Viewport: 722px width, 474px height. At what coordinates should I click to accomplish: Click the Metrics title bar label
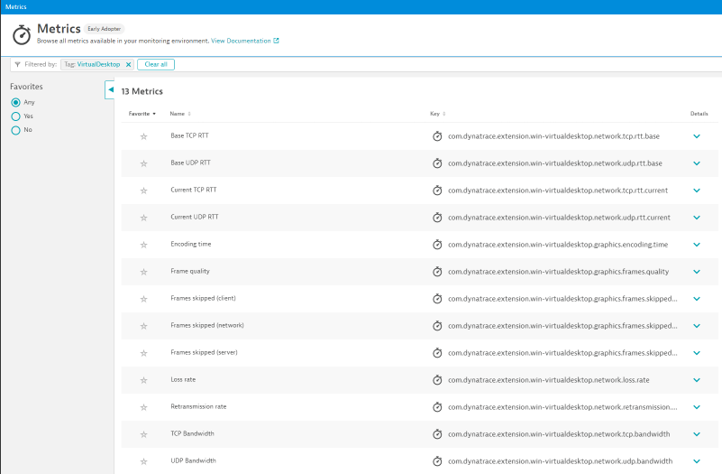point(16,7)
